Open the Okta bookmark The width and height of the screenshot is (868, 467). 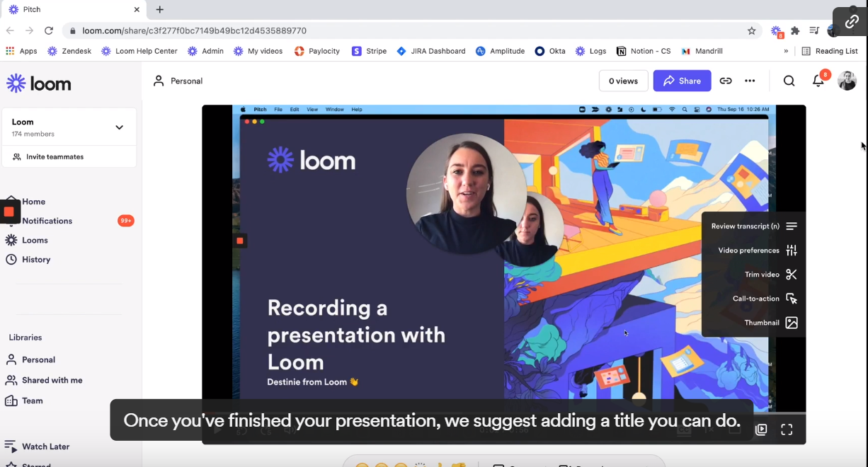(550, 51)
